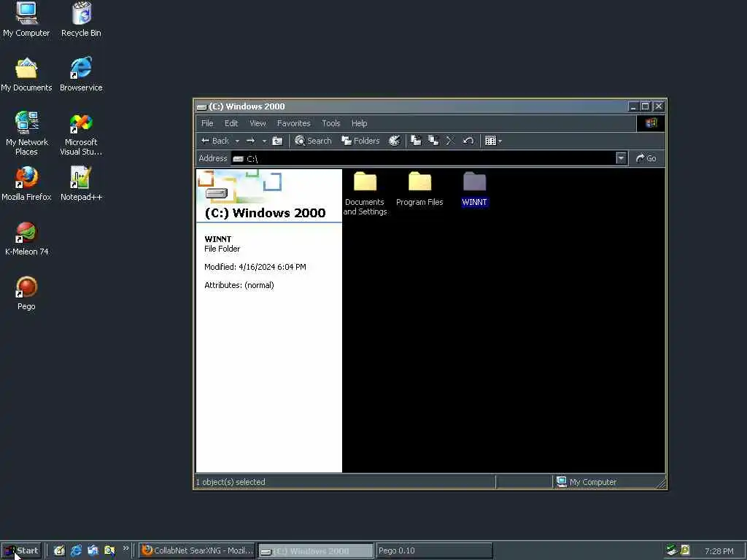Click the drive icon in Explorer title bar
Screen dimensions: 747x560
[202, 106]
